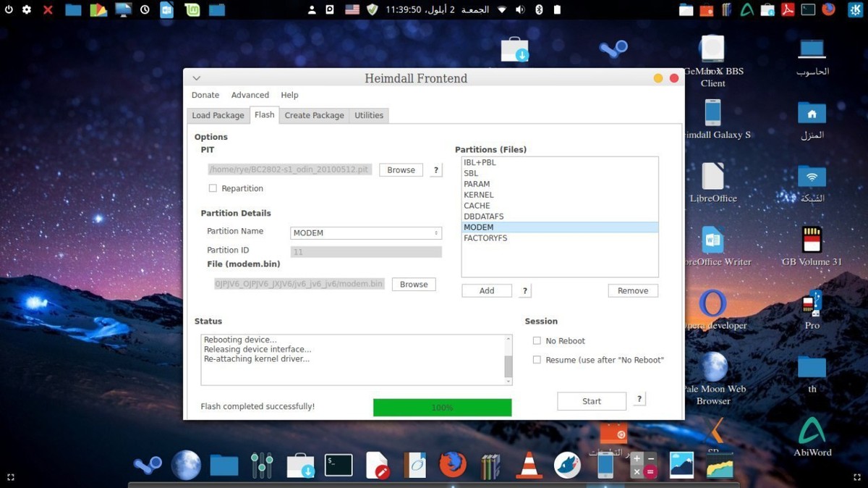Viewport: 868px width, 488px height.
Task: Toggle the Resume session checkbox
Action: coord(537,360)
